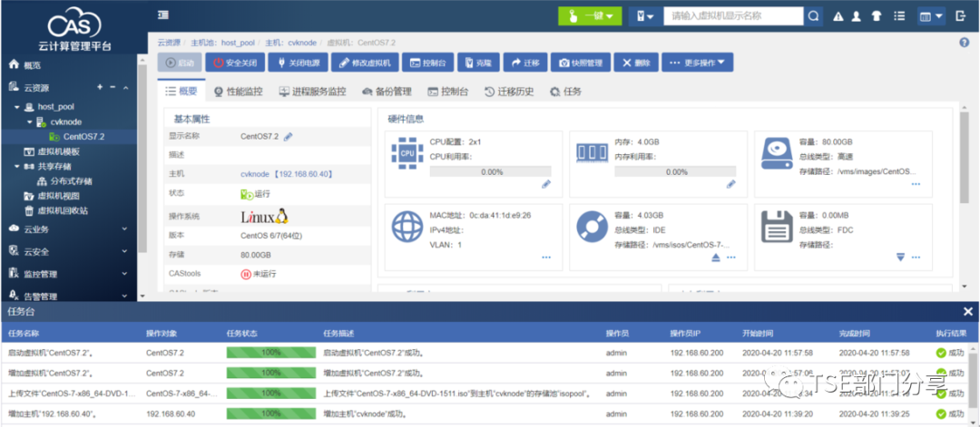
Task: Switch to the 迁移历史 tab
Action: 509,92
